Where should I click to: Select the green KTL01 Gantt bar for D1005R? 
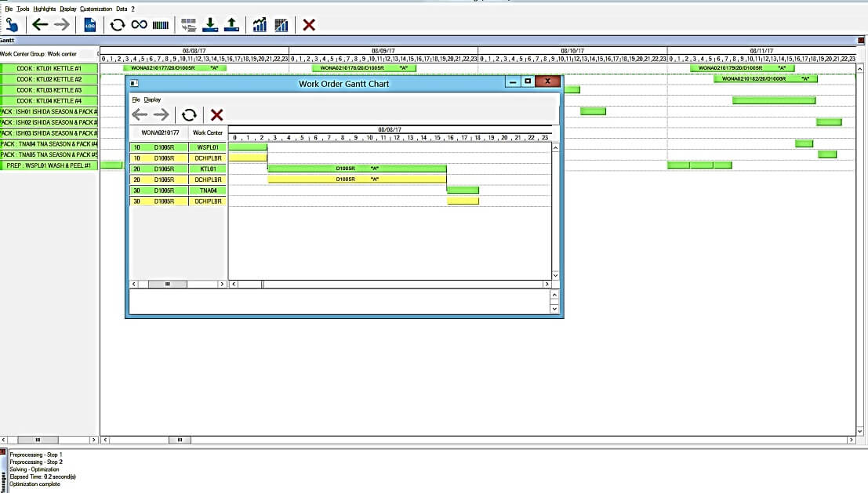pyautogui.click(x=357, y=168)
